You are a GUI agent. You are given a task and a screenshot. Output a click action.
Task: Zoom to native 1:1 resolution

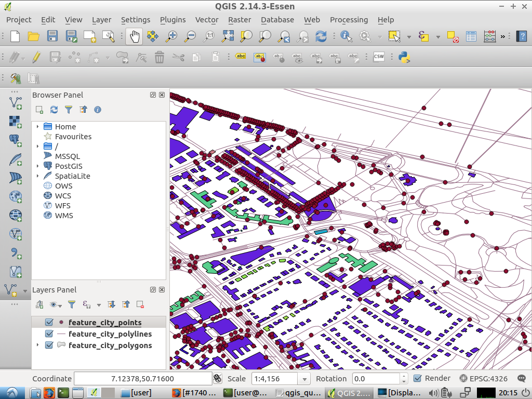(209, 36)
